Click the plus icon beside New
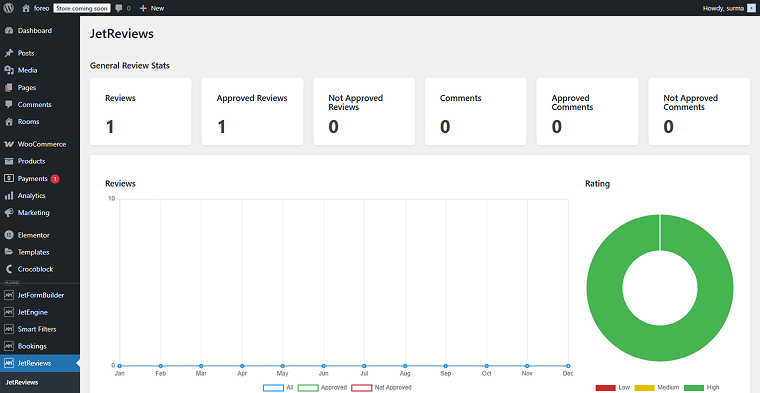 click(143, 8)
